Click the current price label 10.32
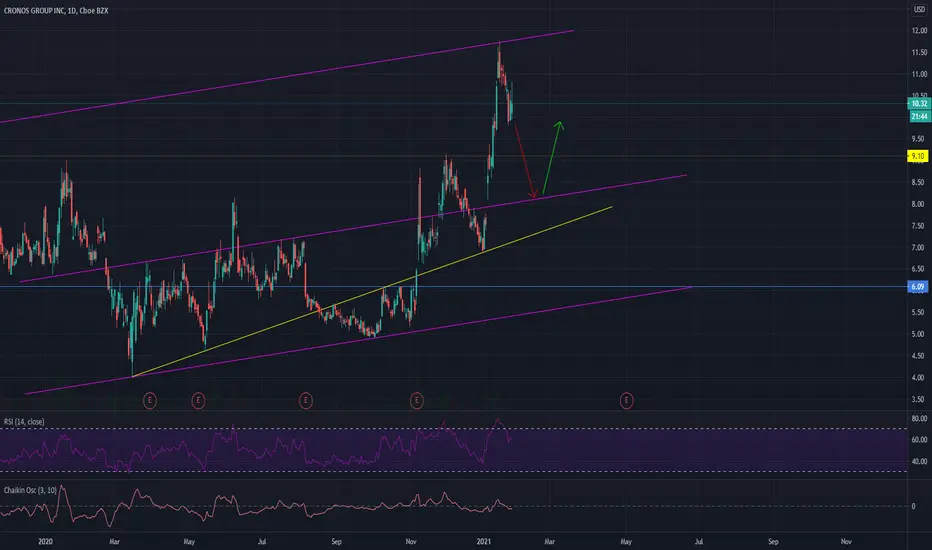 (919, 103)
